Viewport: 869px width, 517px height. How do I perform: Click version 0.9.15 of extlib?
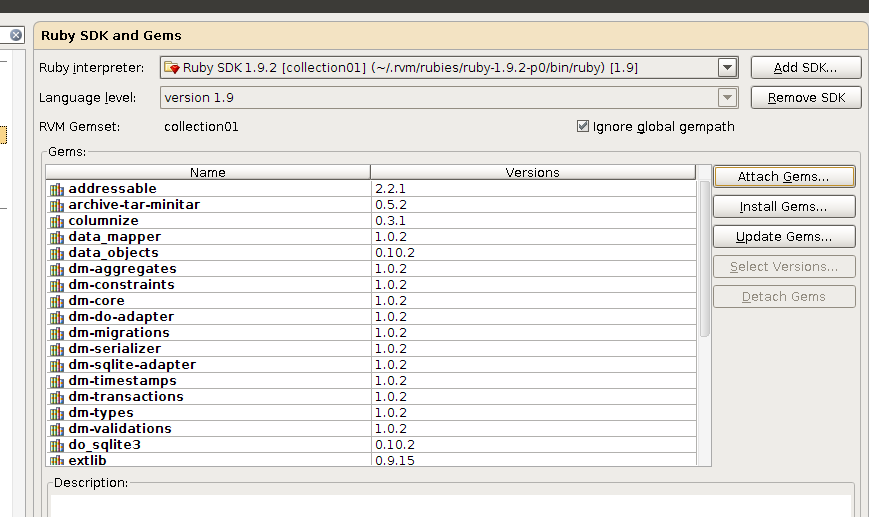tap(395, 460)
